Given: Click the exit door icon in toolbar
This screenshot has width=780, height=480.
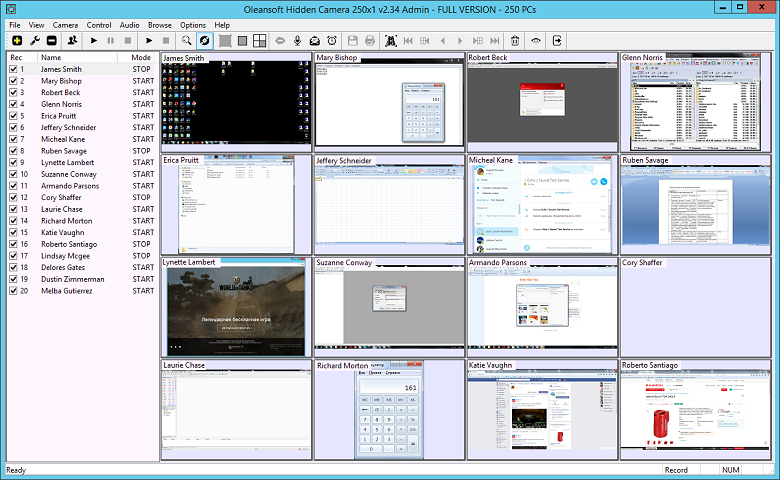Looking at the screenshot, I should pos(557,41).
